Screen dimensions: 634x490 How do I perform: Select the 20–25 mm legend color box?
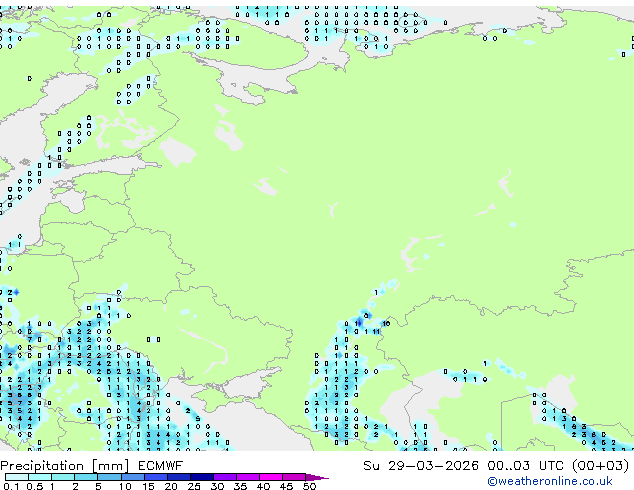point(179,477)
